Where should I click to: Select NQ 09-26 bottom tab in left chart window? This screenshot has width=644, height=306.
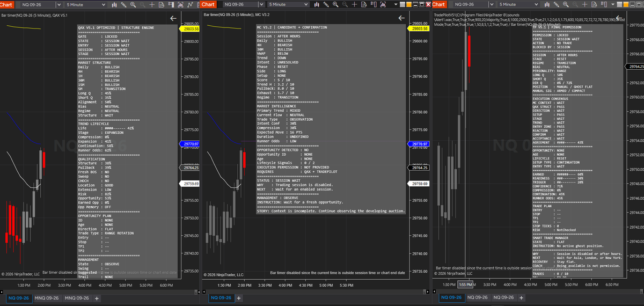[x=19, y=297]
